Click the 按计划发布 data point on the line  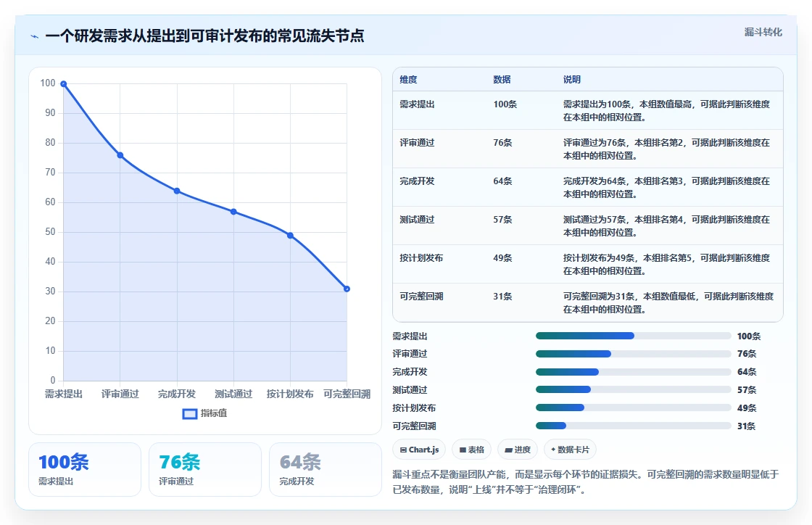pyautogui.click(x=290, y=236)
